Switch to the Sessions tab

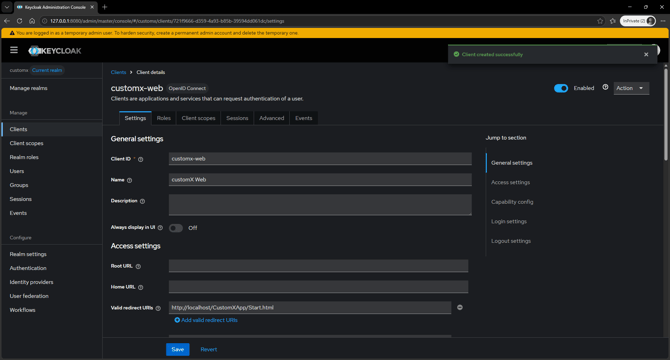coord(237,118)
